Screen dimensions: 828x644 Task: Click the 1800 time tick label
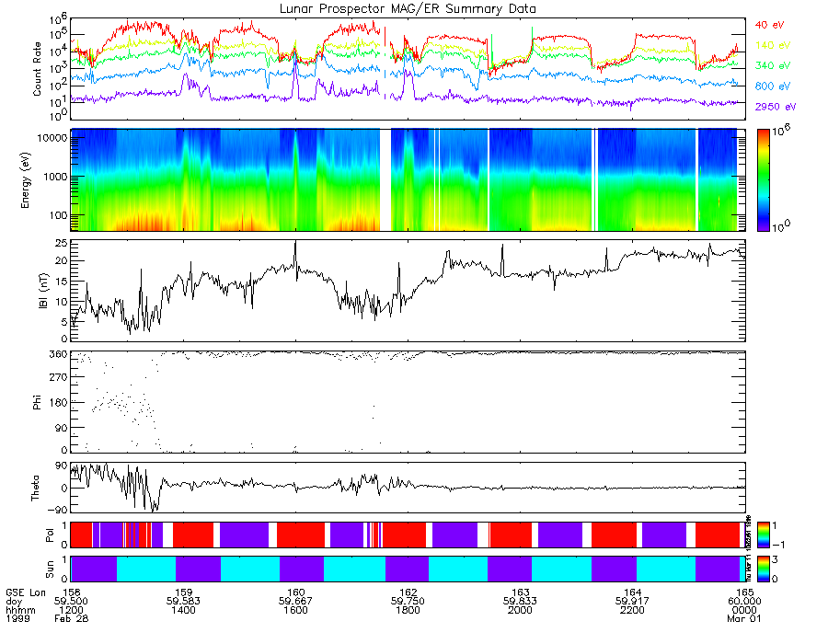click(x=408, y=610)
